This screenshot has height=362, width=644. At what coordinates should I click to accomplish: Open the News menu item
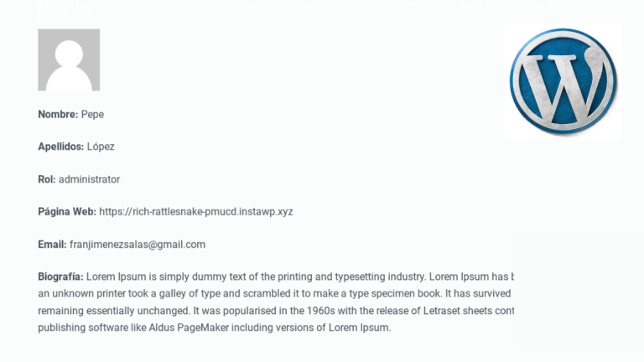[x=547, y=6]
